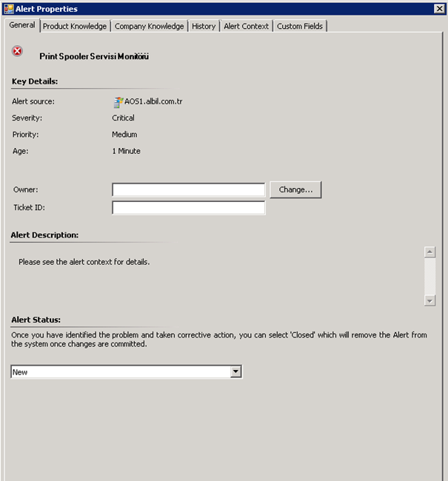Image resolution: width=448 pixels, height=481 pixels.
Task: Click the 'Once you have identified' status instructions
Action: coord(219,339)
